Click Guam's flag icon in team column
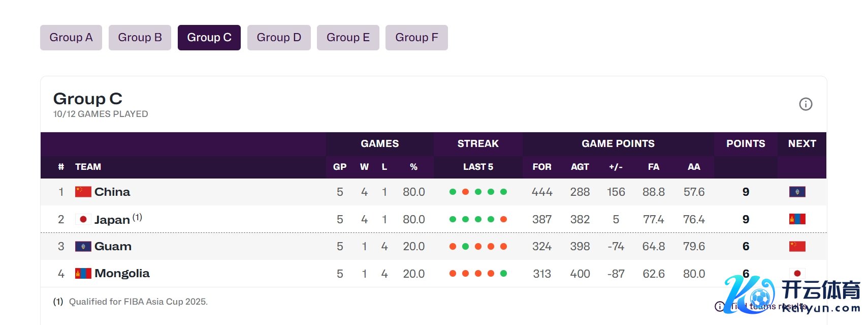Viewport: 868px width, 325px height. click(83, 247)
